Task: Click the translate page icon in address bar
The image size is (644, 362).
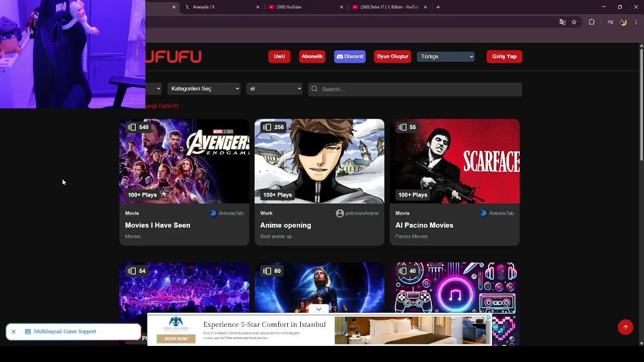Action: (x=562, y=22)
